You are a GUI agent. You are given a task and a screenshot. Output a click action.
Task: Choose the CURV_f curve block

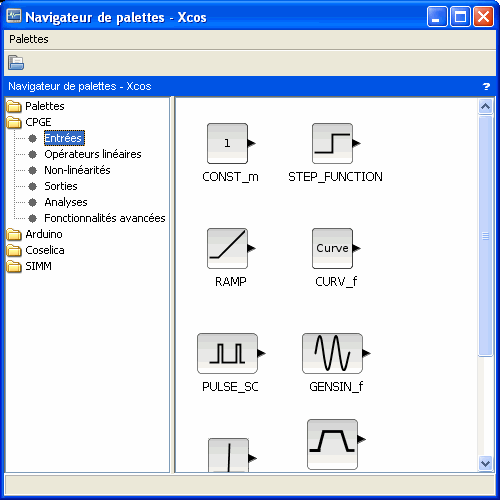pos(336,249)
